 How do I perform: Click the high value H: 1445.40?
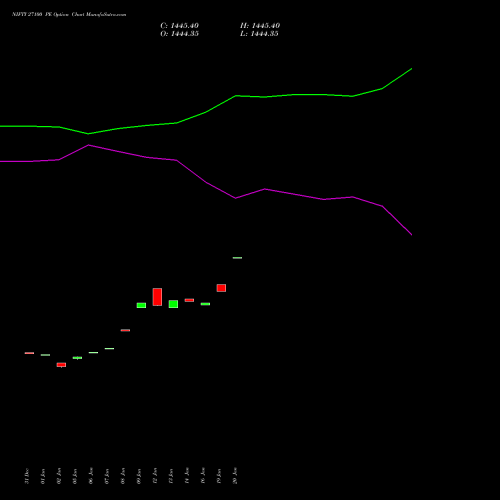(x=260, y=26)
